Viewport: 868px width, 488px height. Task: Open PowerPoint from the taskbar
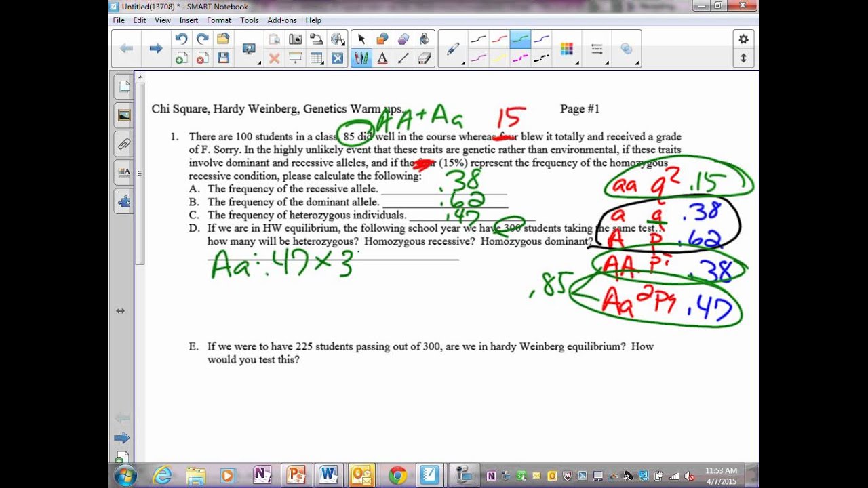[x=296, y=476]
